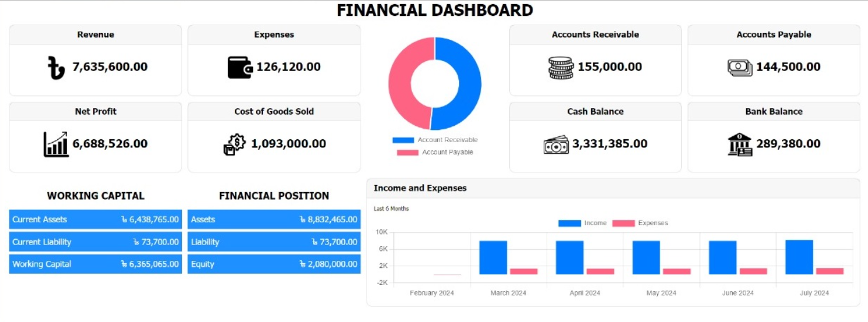This screenshot has width=868, height=322.
Task: Click the Cost of Goods Sold header
Action: pos(274,112)
